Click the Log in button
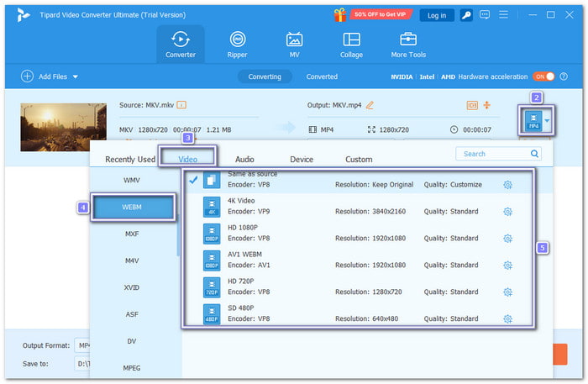 pos(437,14)
